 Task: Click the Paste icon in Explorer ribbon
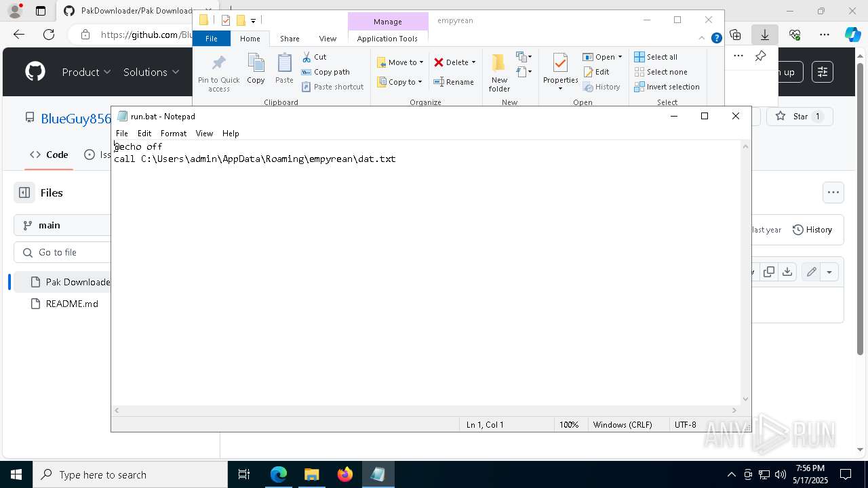click(x=284, y=64)
